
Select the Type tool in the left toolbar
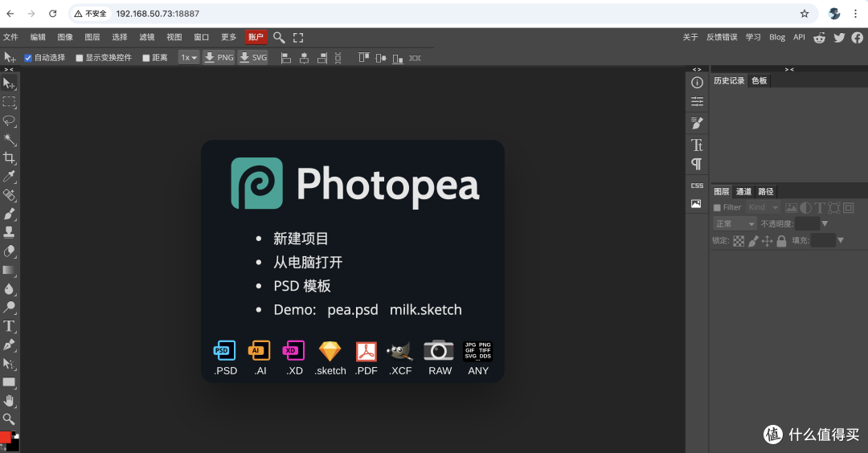[9, 326]
